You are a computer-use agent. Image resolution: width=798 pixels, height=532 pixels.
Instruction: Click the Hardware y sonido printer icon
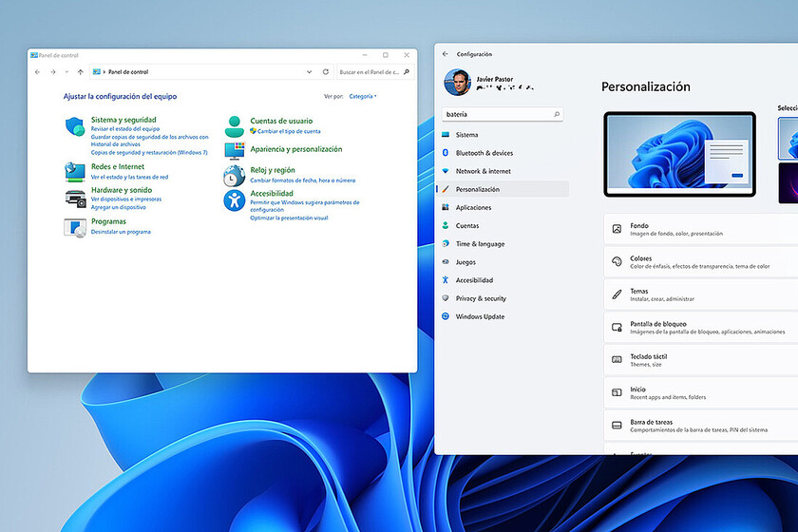tap(75, 198)
